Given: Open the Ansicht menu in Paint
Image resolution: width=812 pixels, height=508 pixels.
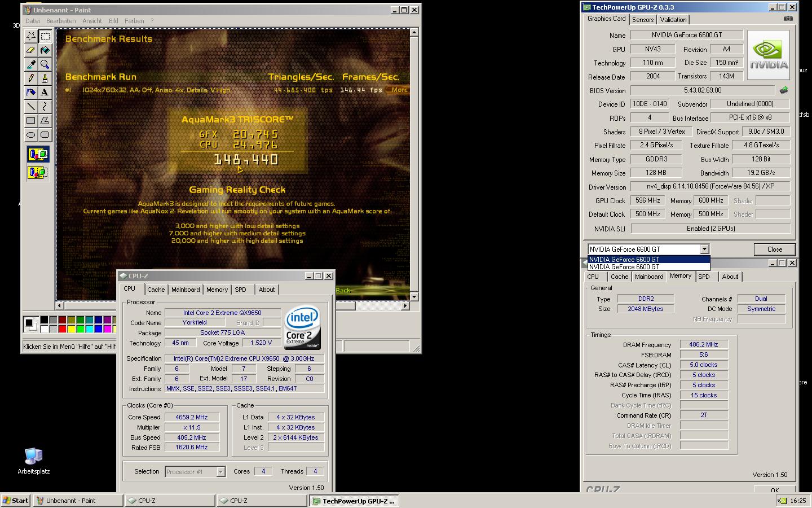Looking at the screenshot, I should 92,21.
